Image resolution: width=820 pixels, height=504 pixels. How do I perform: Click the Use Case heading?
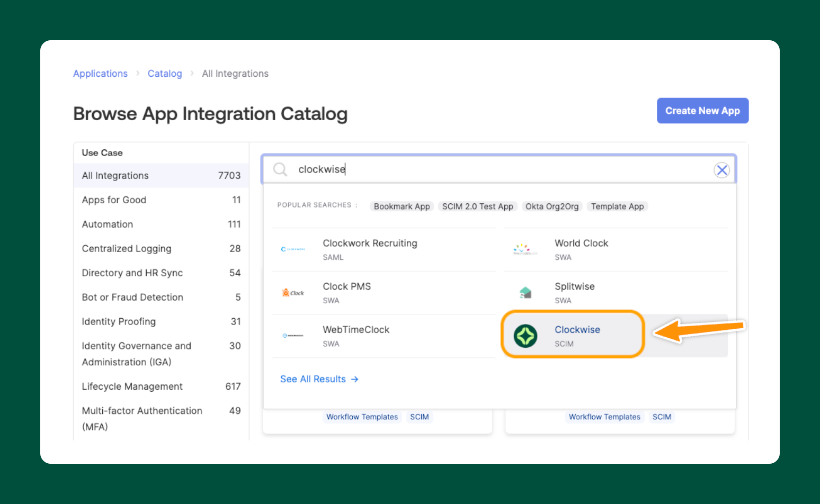tap(102, 153)
